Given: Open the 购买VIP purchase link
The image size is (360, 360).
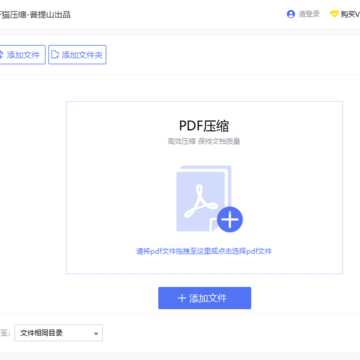Looking at the screenshot, I should click(350, 14).
